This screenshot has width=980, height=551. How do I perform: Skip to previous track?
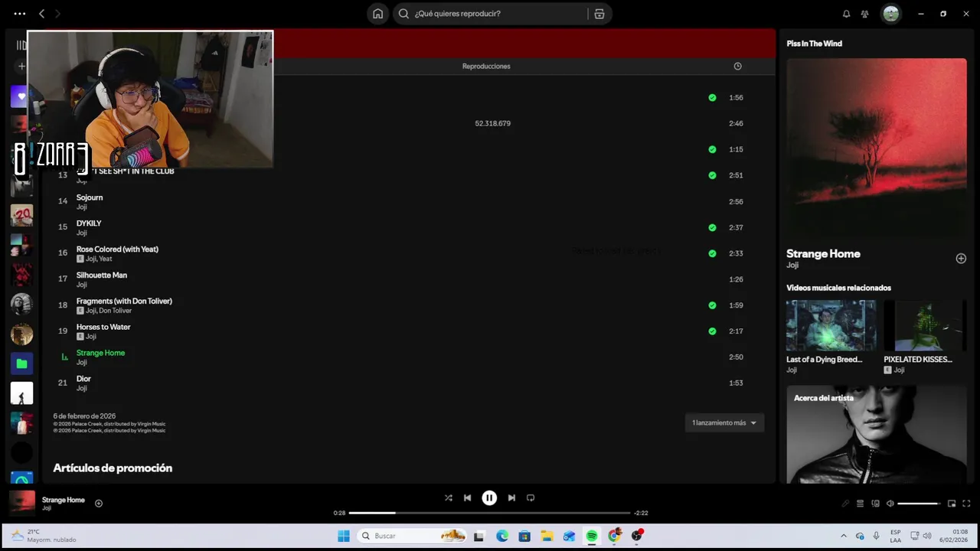coord(467,497)
